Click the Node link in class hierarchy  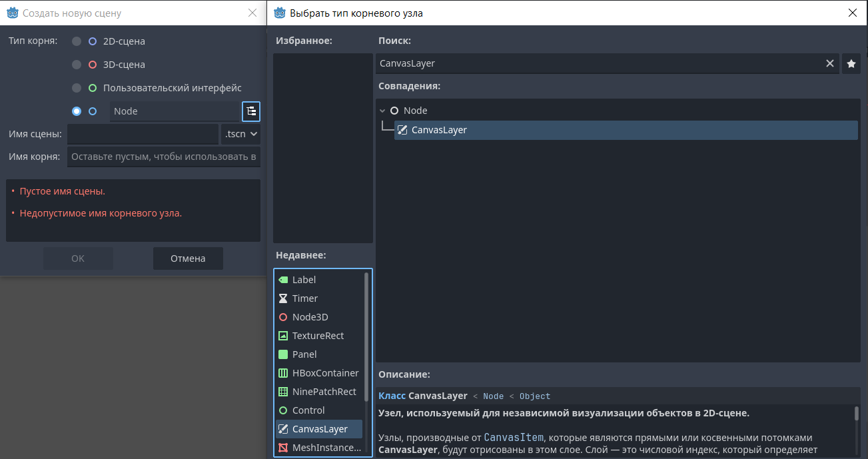pos(493,396)
